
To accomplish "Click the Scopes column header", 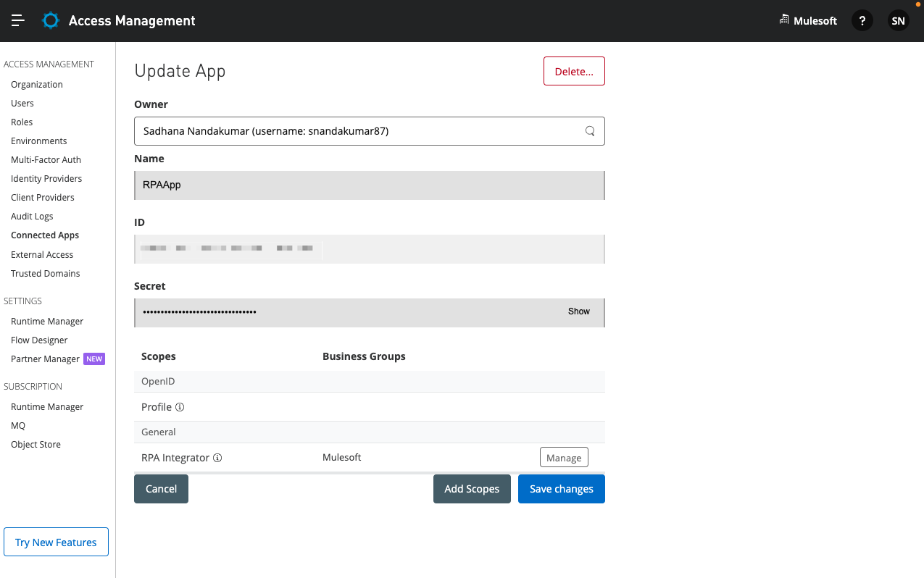I will 159,356.
